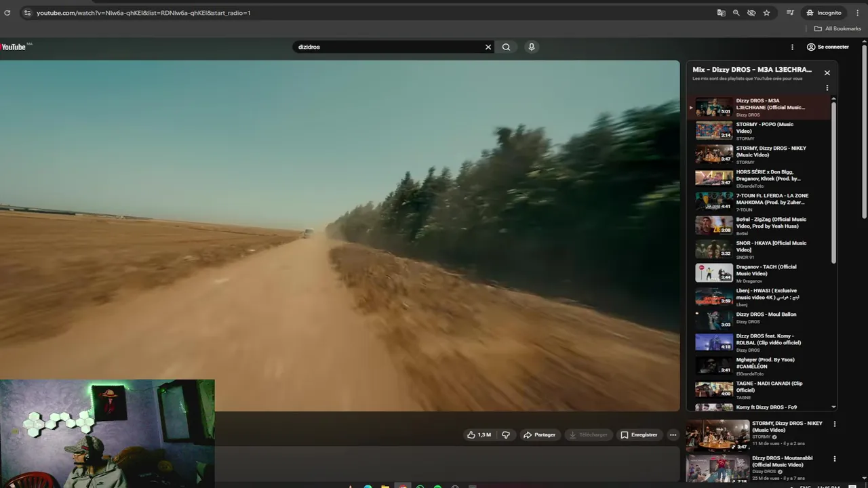Open recommended video STORMY, Dizzy DROS - NIKEY
This screenshot has height=488, width=868.
(755, 435)
